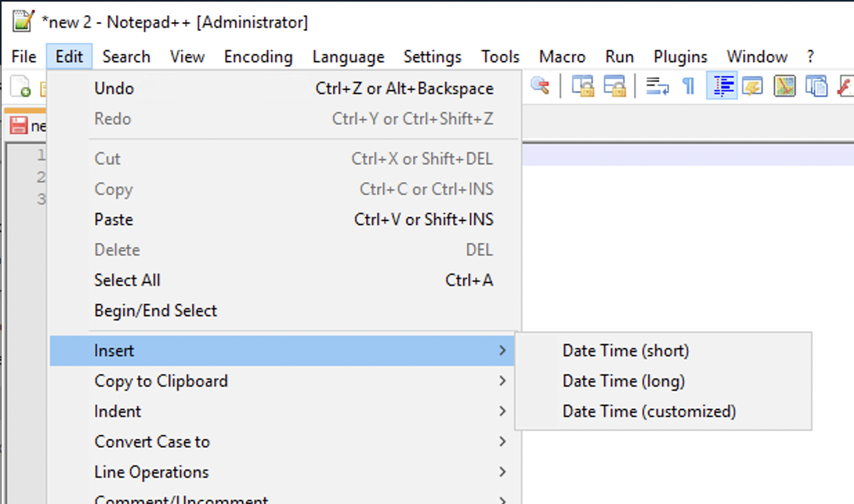Open the Function List panel icon
The width and height of the screenshot is (854, 504).
tap(752, 86)
